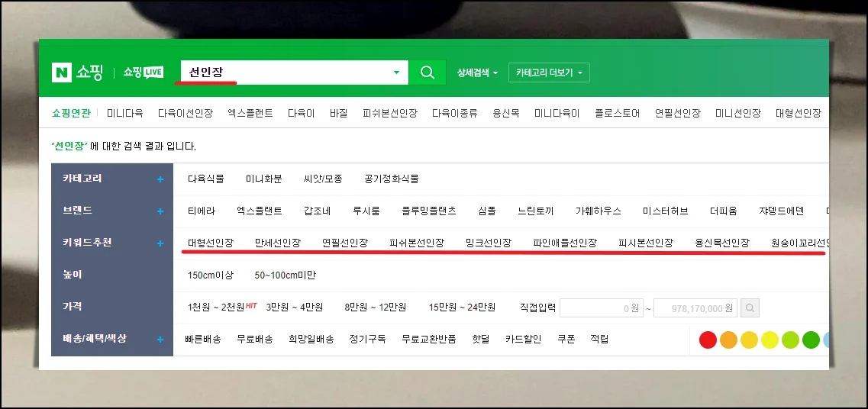Select the dark green color swatch
The height and width of the screenshot is (409, 868).
(811, 340)
